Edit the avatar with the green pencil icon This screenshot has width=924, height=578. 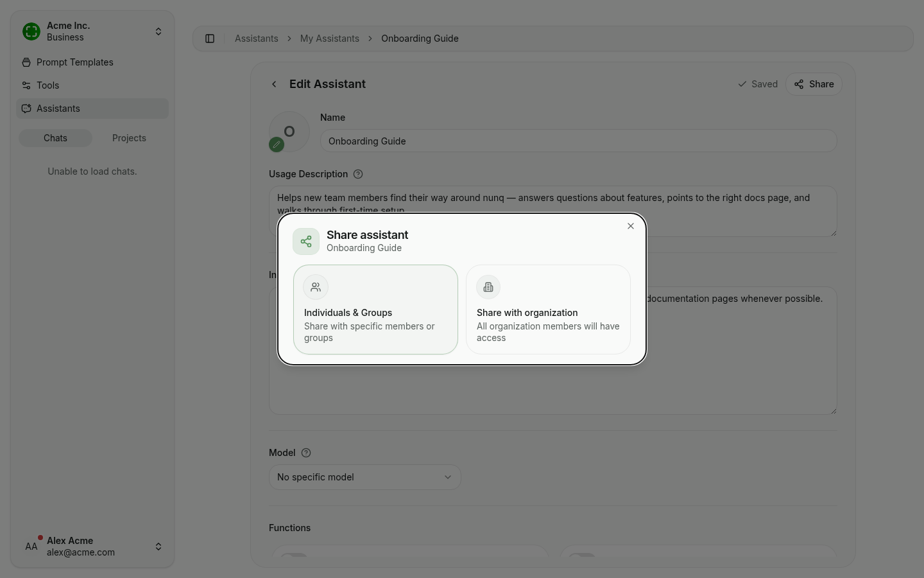[277, 144]
